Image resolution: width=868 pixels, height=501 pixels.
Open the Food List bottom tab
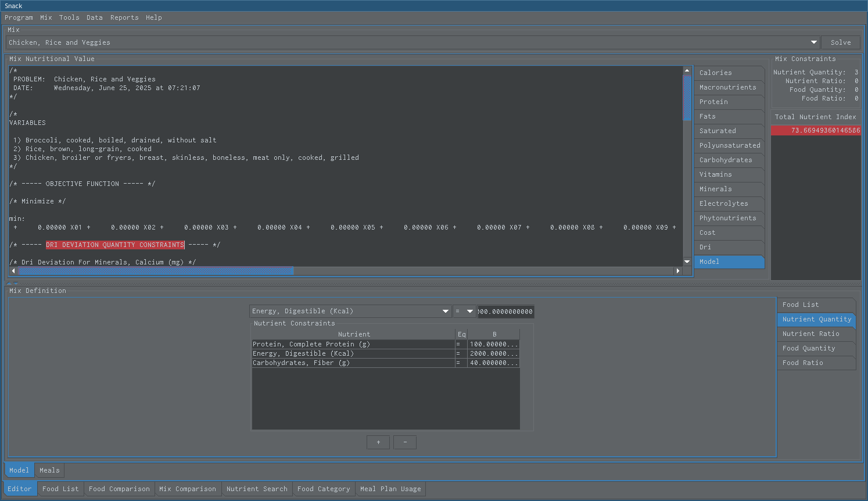(x=60, y=489)
